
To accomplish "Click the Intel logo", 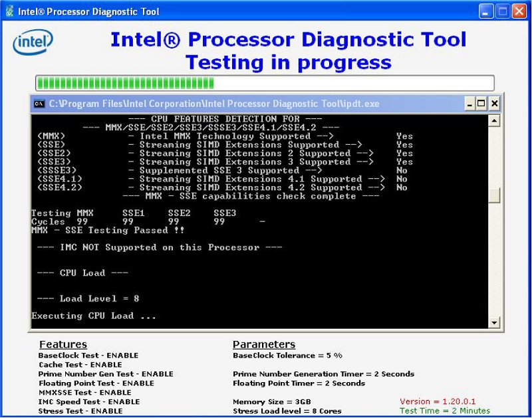I will [33, 42].
